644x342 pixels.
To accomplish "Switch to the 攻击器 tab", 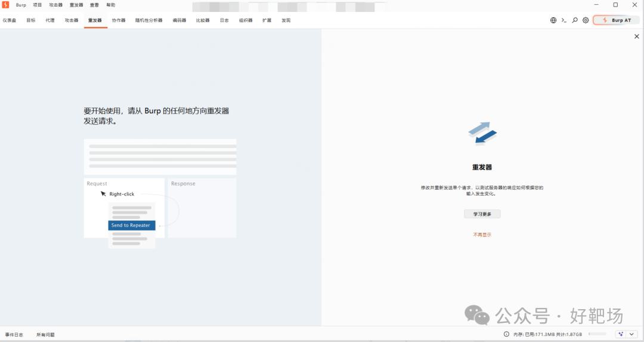I will click(x=72, y=20).
